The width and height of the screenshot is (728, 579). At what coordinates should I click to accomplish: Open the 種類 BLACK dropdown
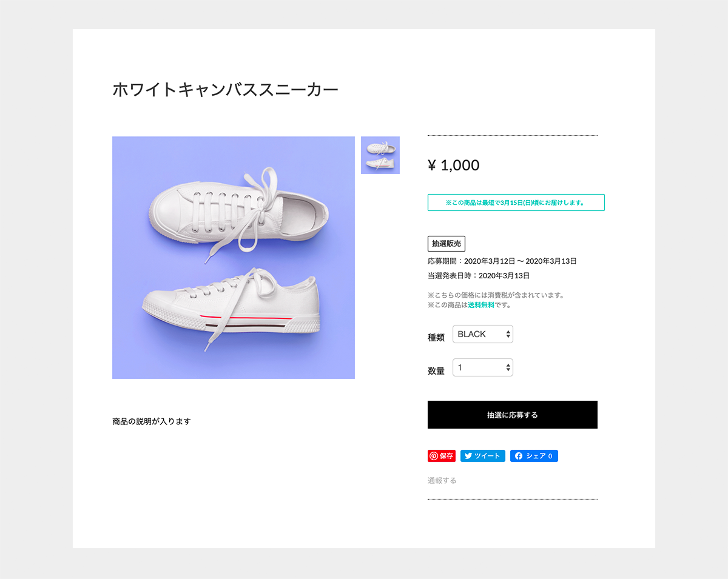pyautogui.click(x=483, y=334)
